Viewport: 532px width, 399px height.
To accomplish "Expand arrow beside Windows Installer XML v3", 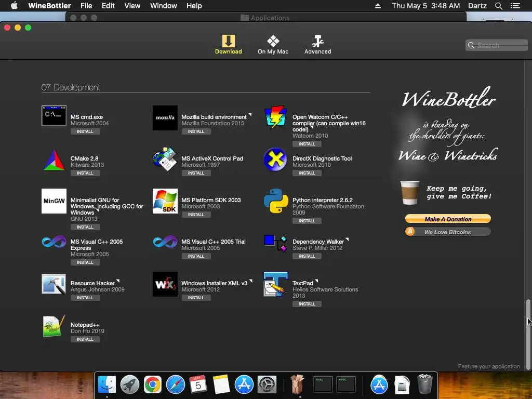I will coord(251,281).
